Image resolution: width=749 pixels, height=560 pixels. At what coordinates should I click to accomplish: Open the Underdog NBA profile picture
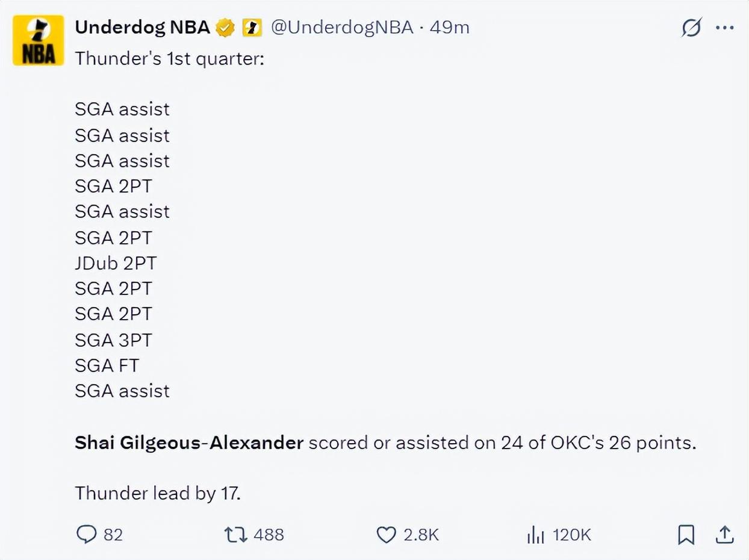click(39, 40)
